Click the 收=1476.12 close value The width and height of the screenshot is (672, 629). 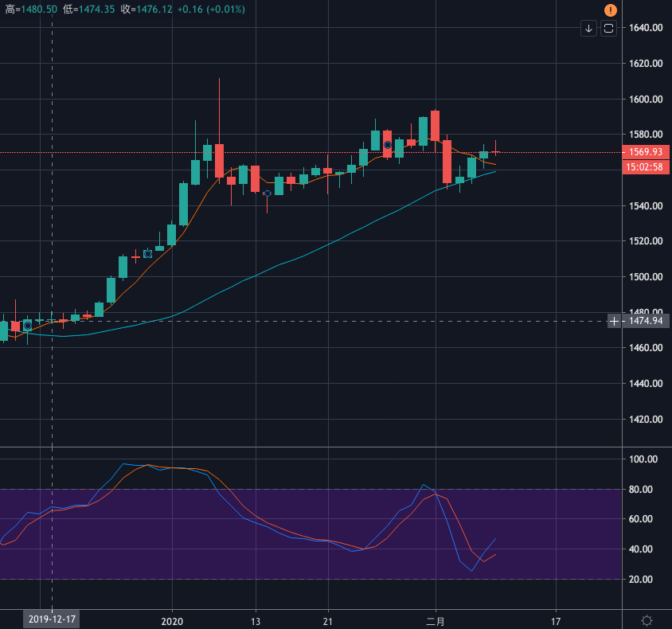[147, 9]
